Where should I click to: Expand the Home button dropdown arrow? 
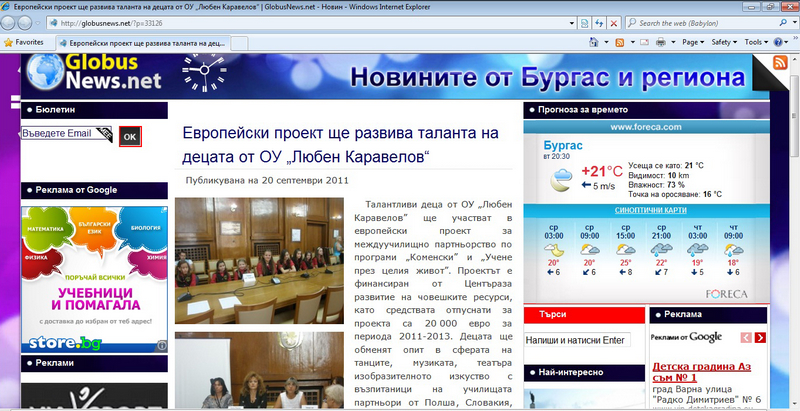(x=606, y=42)
